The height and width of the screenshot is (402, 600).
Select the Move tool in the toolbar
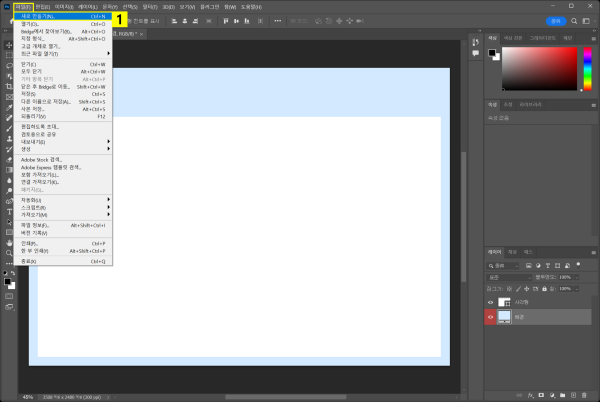click(x=8, y=45)
